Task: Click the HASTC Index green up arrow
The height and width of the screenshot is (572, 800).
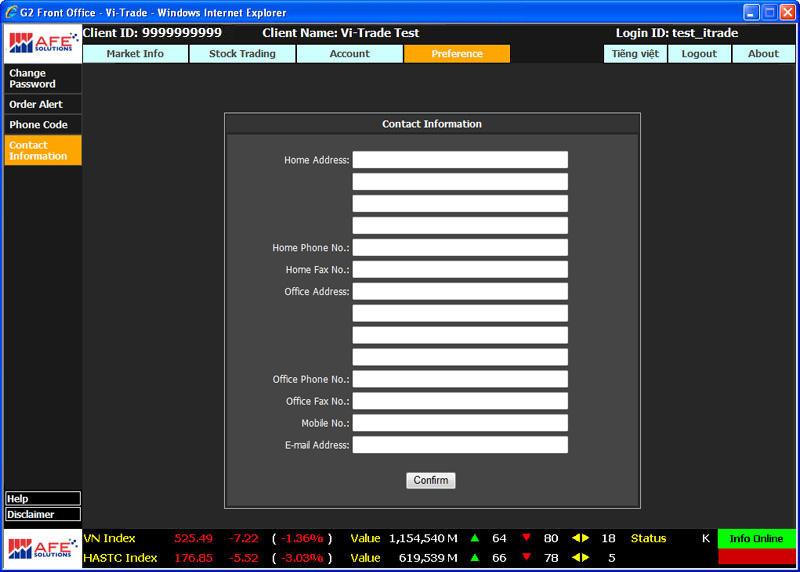Action: click(x=474, y=557)
